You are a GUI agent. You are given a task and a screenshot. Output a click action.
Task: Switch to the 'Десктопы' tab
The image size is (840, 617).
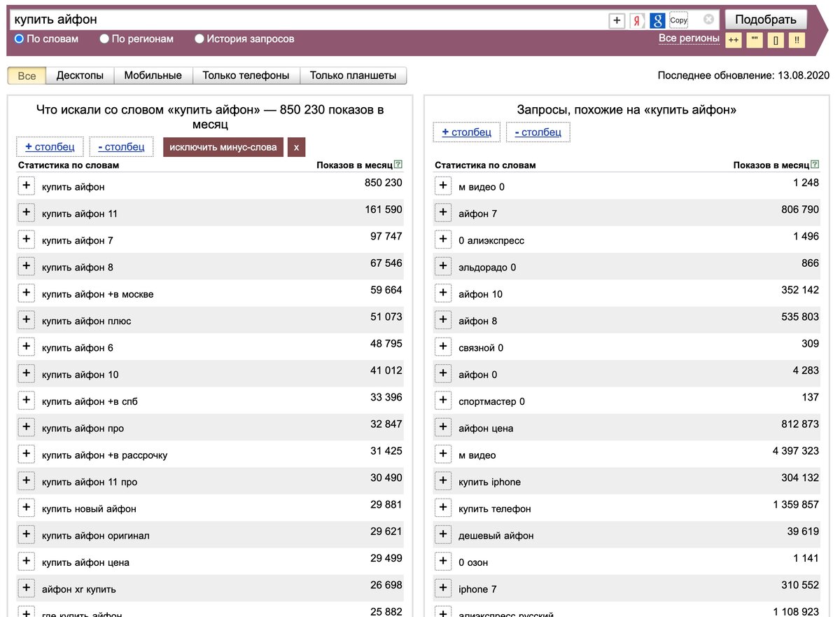pos(80,76)
